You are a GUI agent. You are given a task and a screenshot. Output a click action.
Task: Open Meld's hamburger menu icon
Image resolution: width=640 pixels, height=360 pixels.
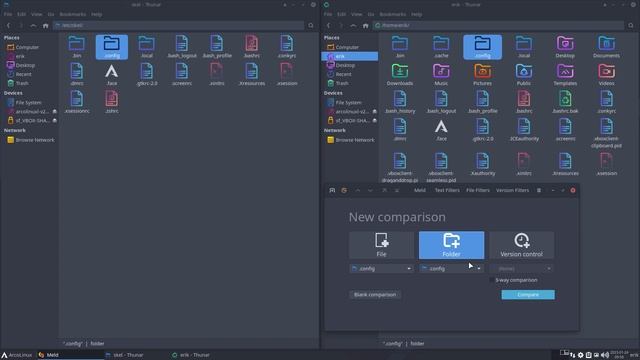point(539,190)
